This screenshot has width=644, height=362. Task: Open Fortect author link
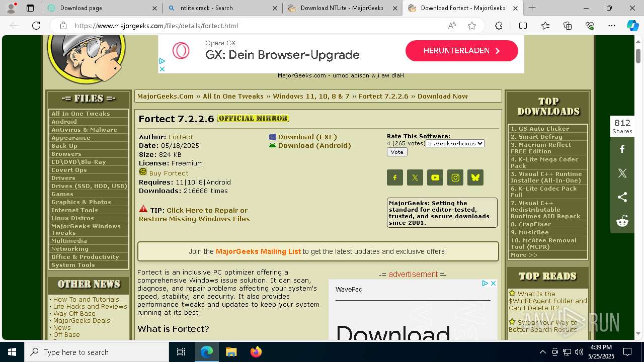click(181, 137)
